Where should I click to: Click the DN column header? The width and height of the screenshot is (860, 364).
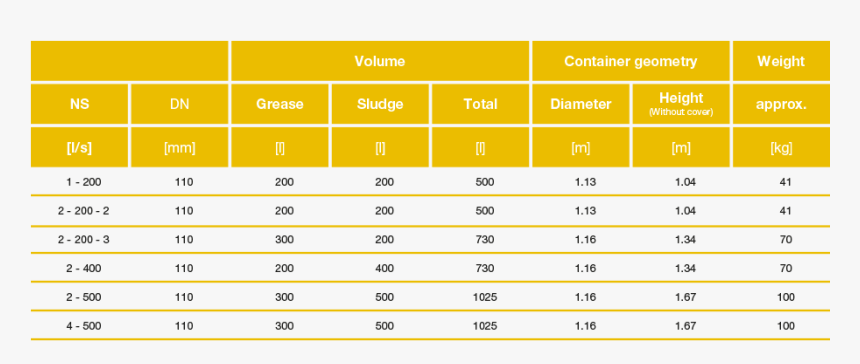(x=179, y=104)
